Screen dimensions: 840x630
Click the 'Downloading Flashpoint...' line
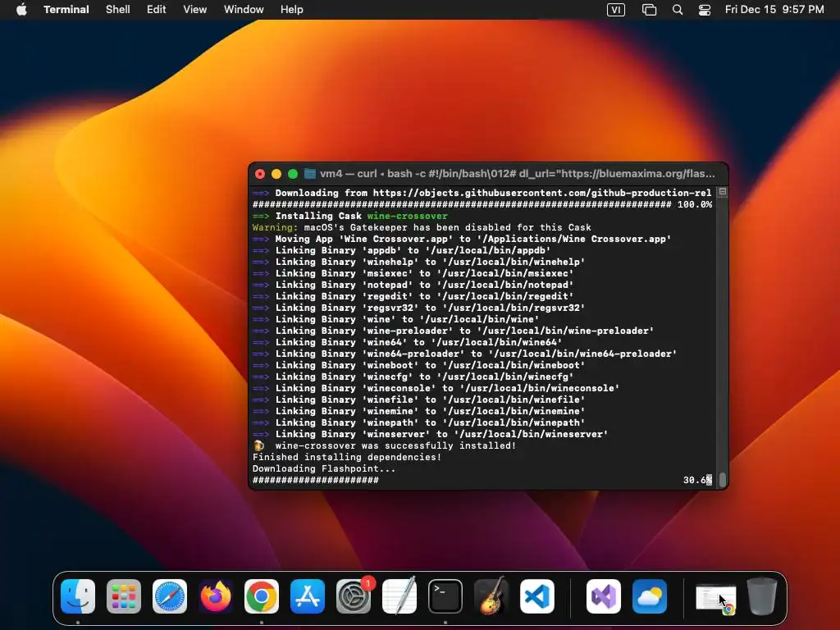click(323, 468)
